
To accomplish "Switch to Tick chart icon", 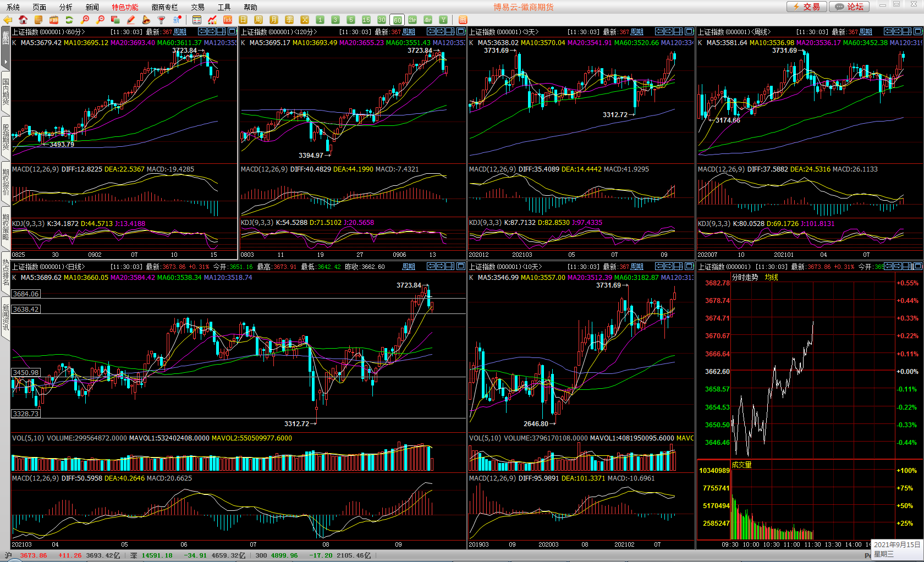I will click(228, 20).
